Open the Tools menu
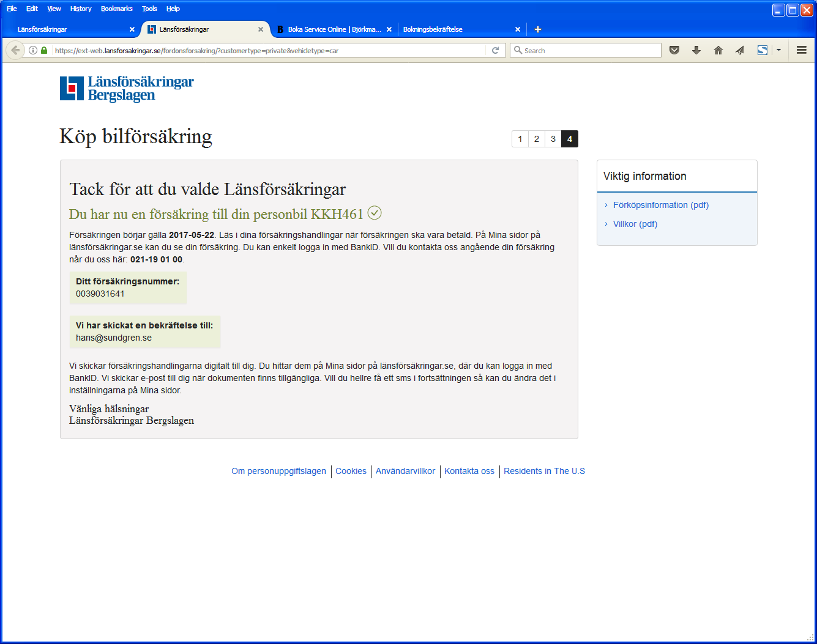Screen dimensions: 817x644 (x=149, y=9)
